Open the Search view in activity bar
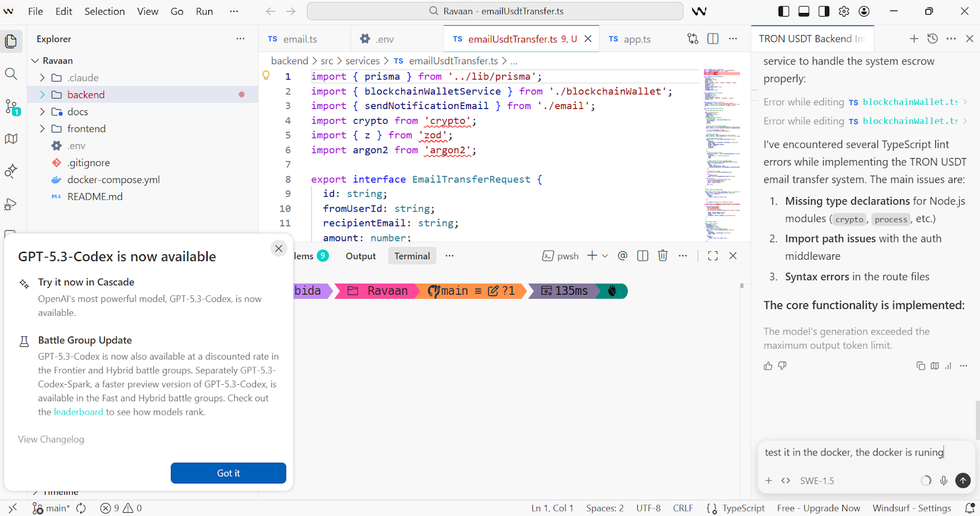The width and height of the screenshot is (980, 516). 11,74
